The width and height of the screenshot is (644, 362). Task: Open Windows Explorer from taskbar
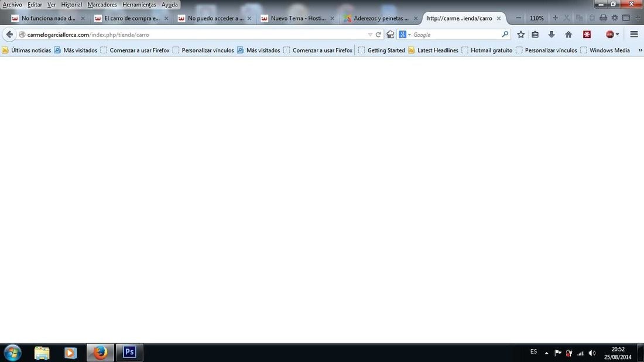[42, 353]
